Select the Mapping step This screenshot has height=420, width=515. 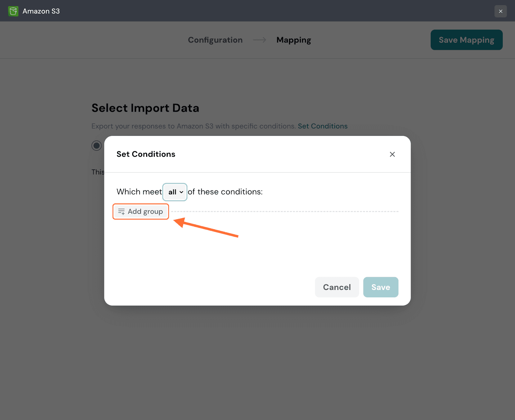294,40
